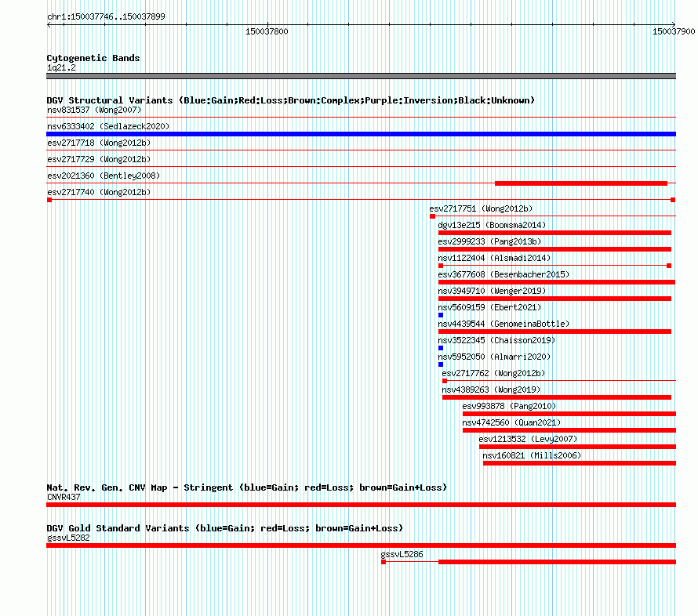Click the blue gain marker under nsv3522345
This screenshot has width=698, height=616.
(x=441, y=348)
